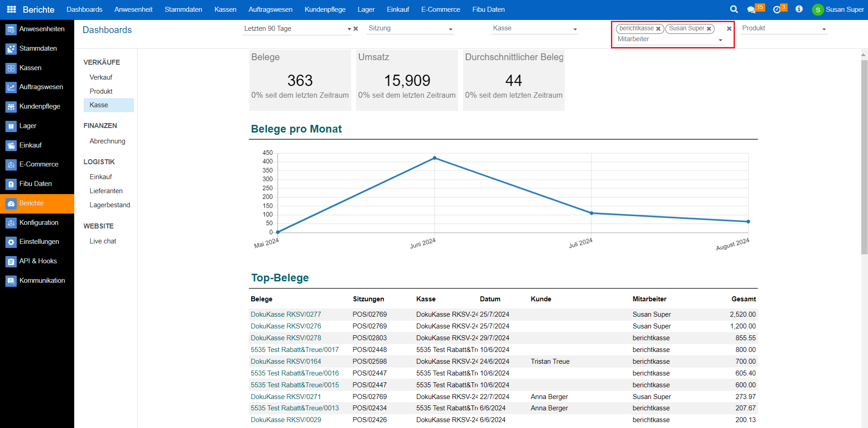Open chat messages icon with badge 15
Screen dimensions: 868x428
752,10
